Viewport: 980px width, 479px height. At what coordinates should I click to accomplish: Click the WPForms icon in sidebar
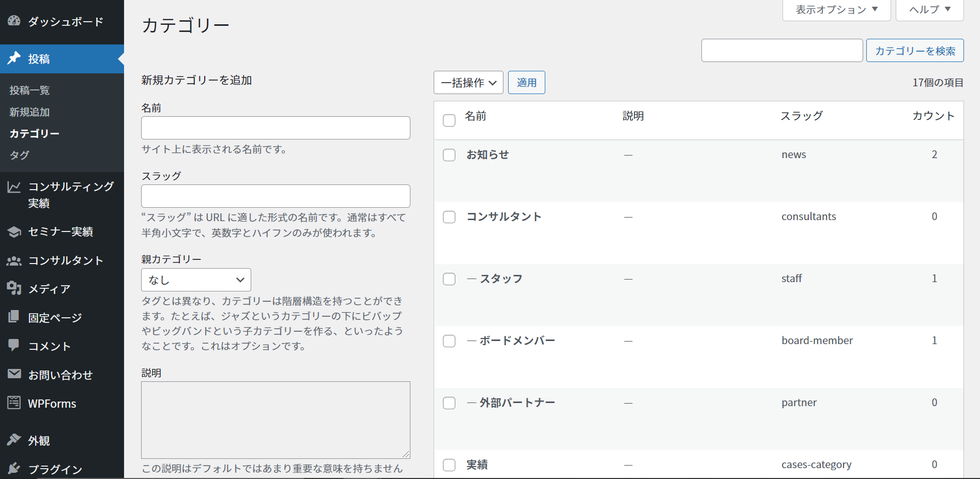(14, 403)
